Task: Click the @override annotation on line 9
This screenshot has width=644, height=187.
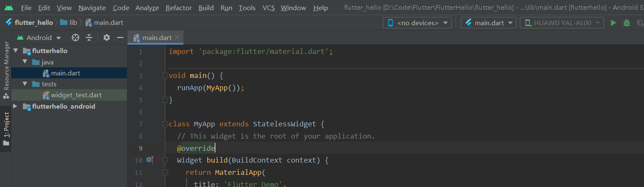Action: coord(196,148)
